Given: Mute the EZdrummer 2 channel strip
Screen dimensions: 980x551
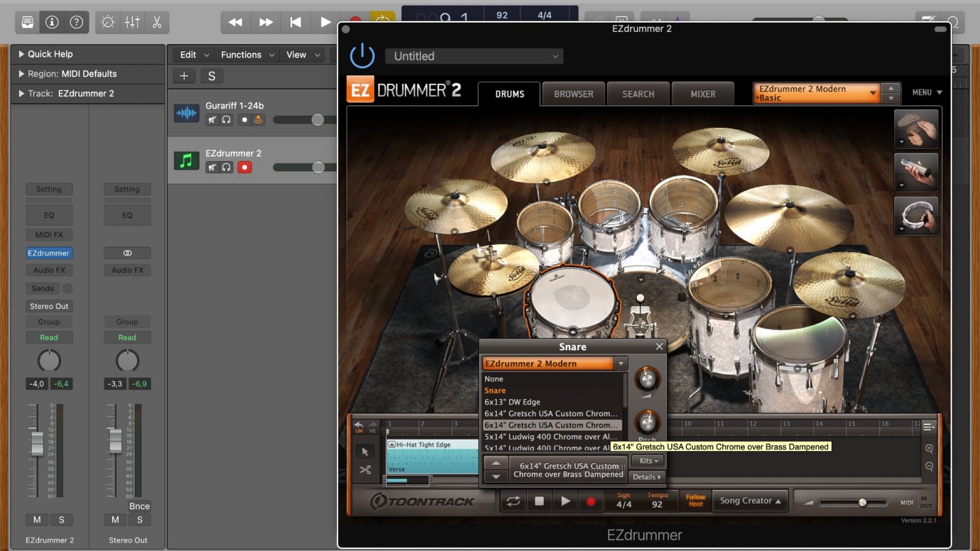Looking at the screenshot, I should click(37, 520).
